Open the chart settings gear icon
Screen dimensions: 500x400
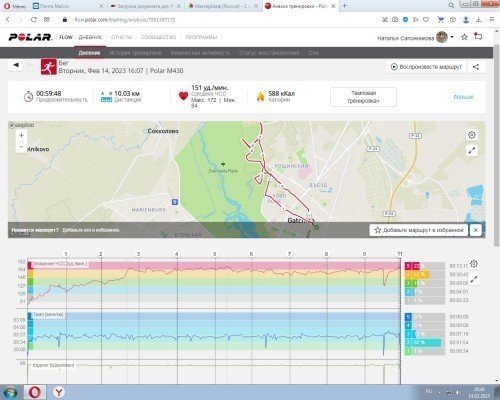(x=474, y=264)
